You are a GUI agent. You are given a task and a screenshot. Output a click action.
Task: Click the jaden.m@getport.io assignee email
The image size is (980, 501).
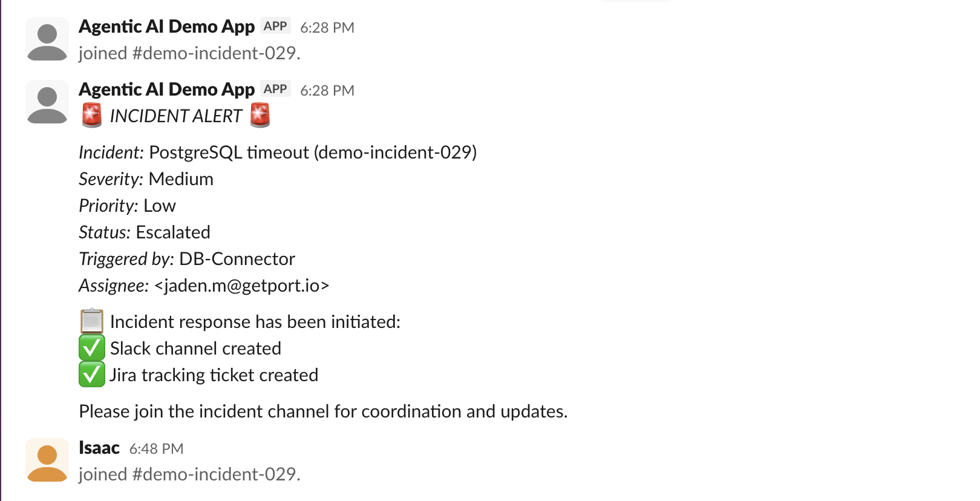242,286
